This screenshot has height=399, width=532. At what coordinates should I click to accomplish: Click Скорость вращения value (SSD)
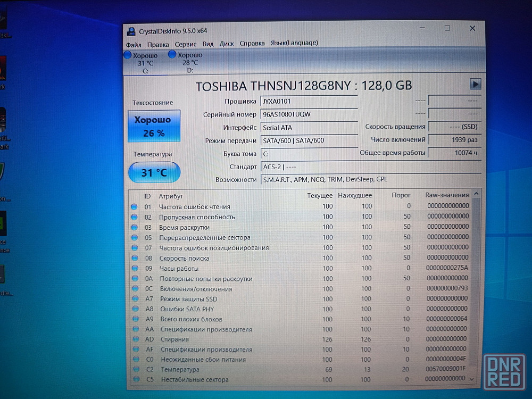[x=454, y=127]
